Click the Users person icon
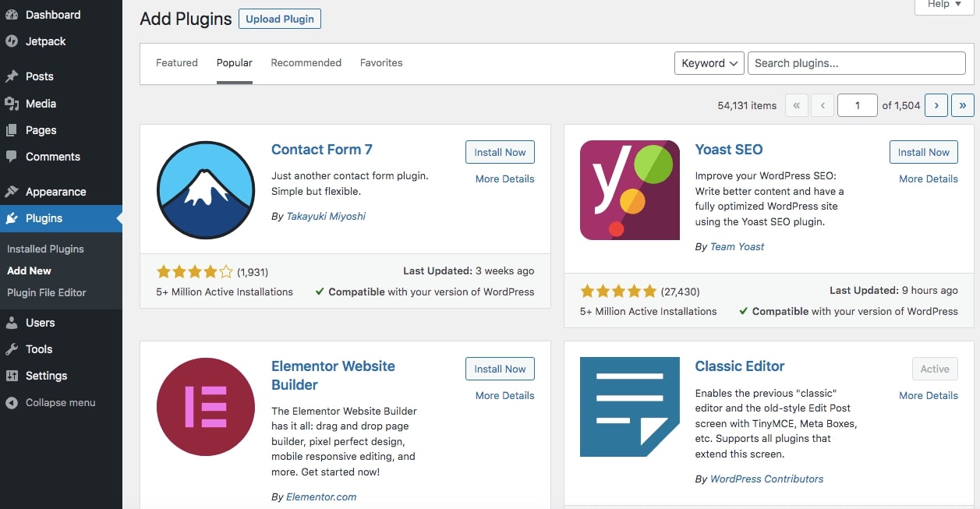 click(x=12, y=323)
